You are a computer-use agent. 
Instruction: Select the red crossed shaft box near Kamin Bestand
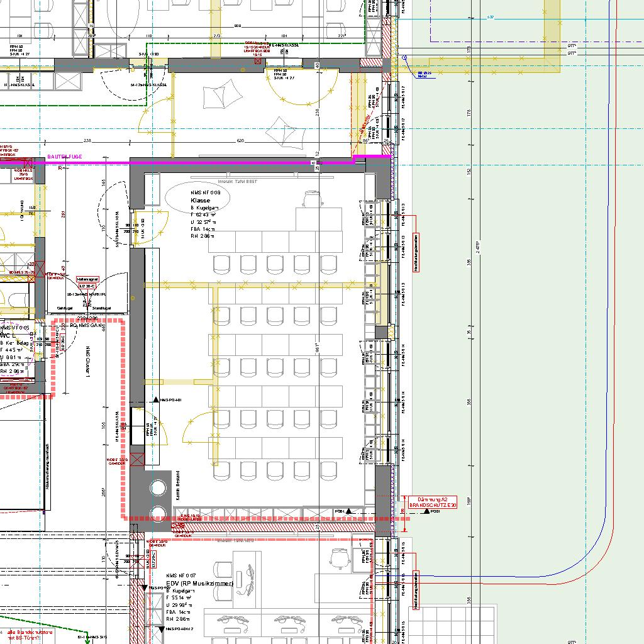[x=138, y=458]
